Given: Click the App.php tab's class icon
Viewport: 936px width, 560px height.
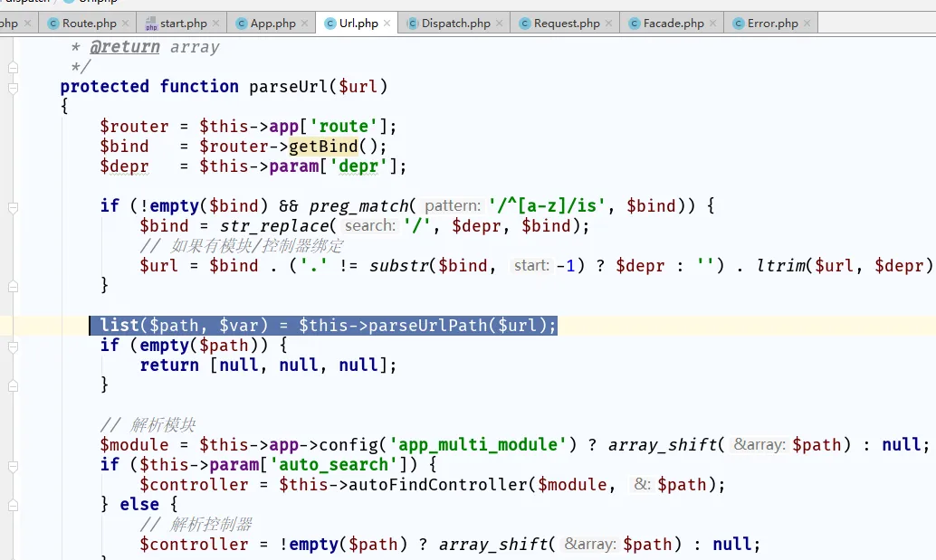Looking at the screenshot, I should 241,23.
